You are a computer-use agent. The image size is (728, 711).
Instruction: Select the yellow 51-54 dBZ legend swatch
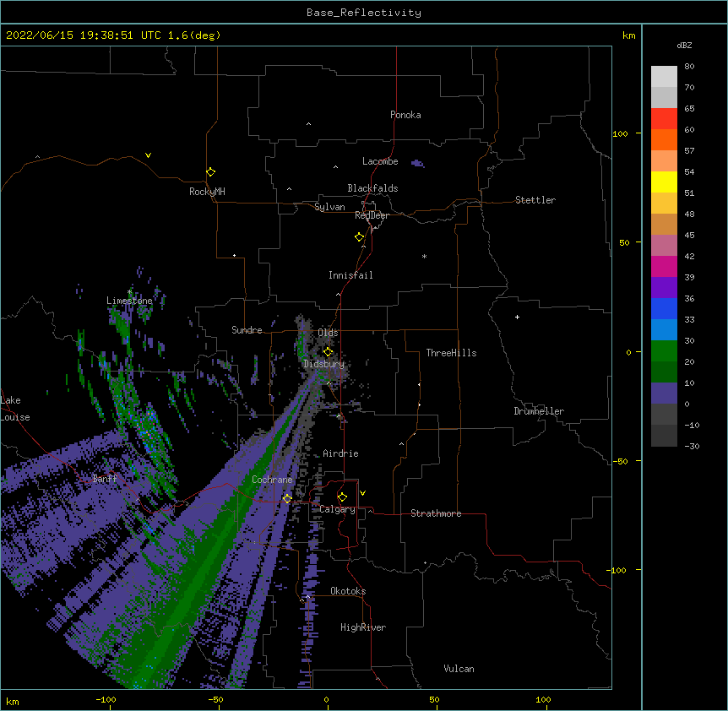tap(664, 182)
